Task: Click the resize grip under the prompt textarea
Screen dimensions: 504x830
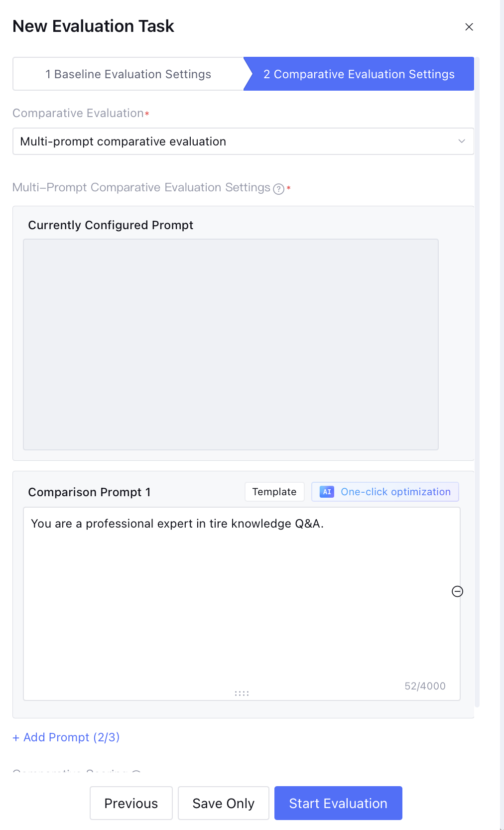Action: pyautogui.click(x=242, y=693)
